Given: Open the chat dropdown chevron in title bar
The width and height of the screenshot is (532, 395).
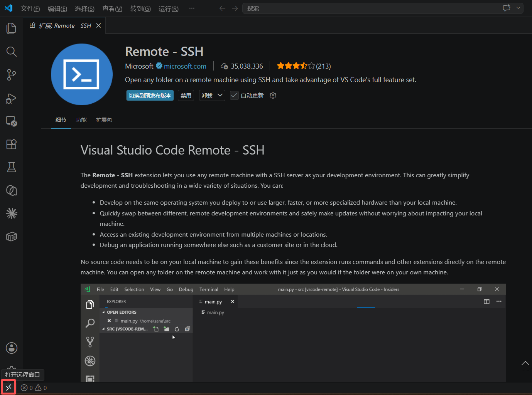Looking at the screenshot, I should point(518,8).
